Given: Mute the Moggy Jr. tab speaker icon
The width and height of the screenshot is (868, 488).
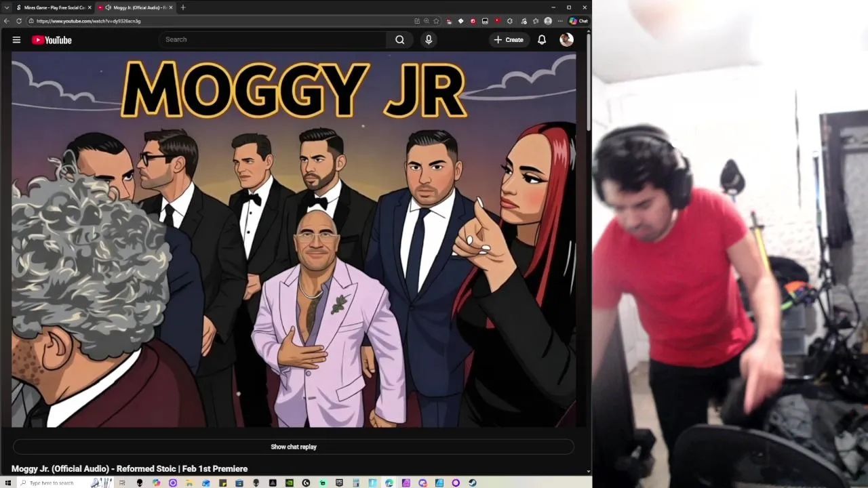Looking at the screenshot, I should pyautogui.click(x=108, y=7).
